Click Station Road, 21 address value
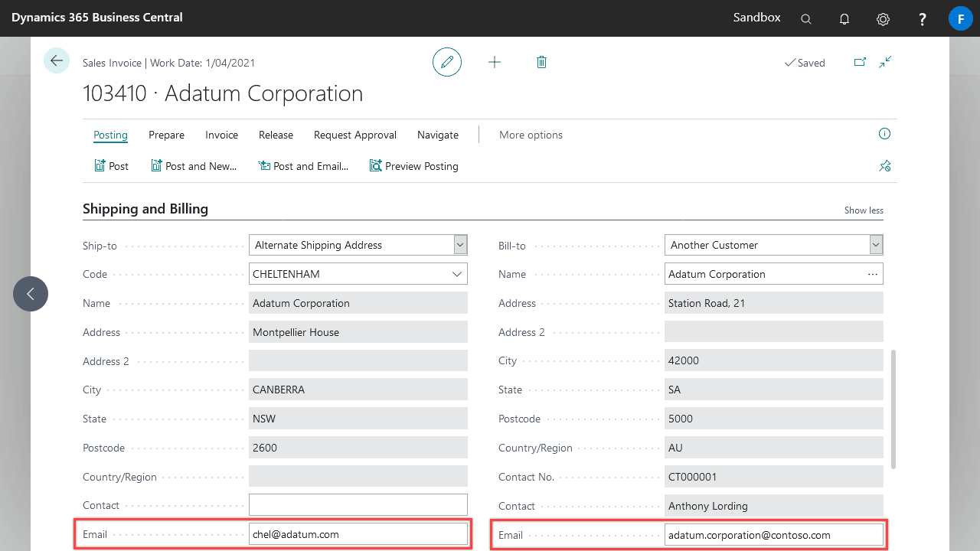The width and height of the screenshot is (980, 551). [x=774, y=303]
